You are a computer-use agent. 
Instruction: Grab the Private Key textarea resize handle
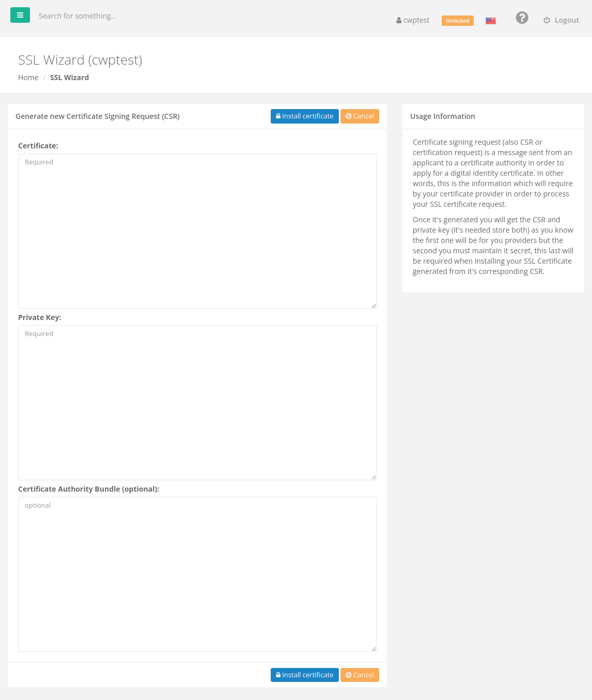click(x=373, y=477)
